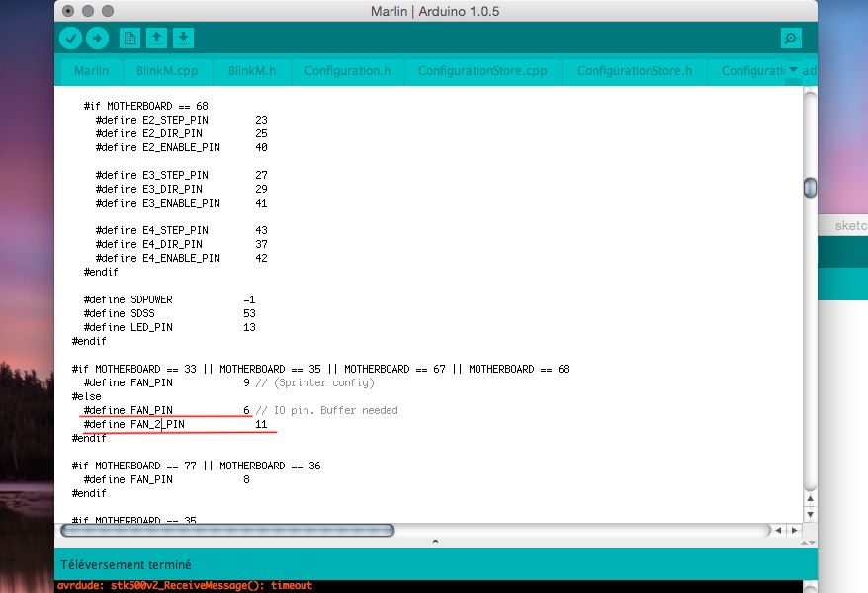Viewport: 868px width, 593px height.
Task: Click the '#else' directive line
Action: (x=86, y=396)
